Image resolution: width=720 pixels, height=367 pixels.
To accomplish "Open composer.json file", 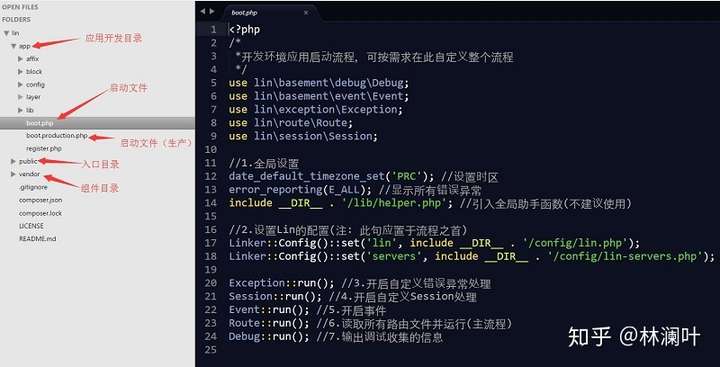I will coord(40,200).
